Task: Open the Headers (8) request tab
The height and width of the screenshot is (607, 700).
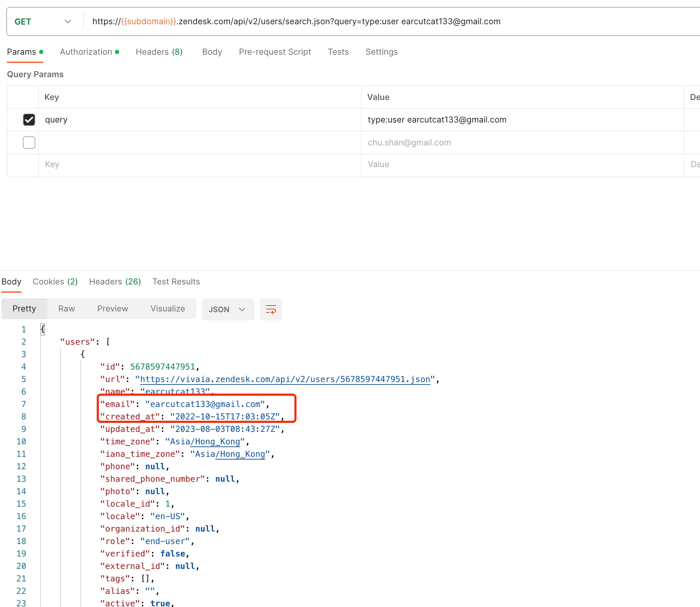Action: pos(159,52)
